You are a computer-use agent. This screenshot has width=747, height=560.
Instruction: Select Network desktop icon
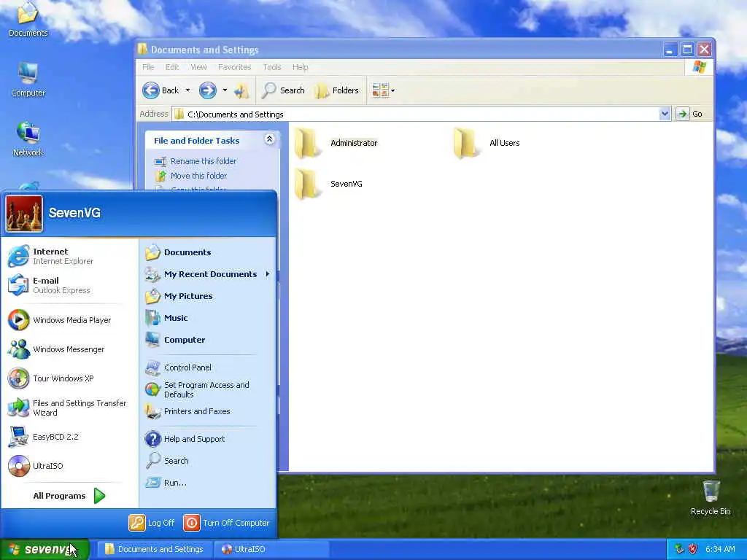point(28,139)
